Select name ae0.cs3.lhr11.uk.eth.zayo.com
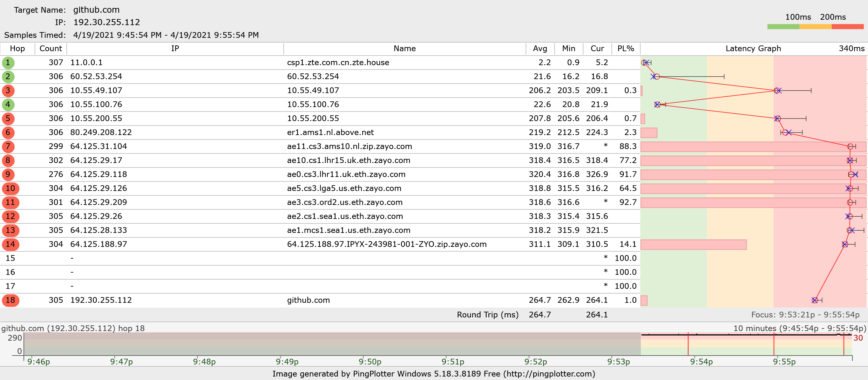Image resolution: width=868 pixels, height=380 pixels. coord(346,174)
